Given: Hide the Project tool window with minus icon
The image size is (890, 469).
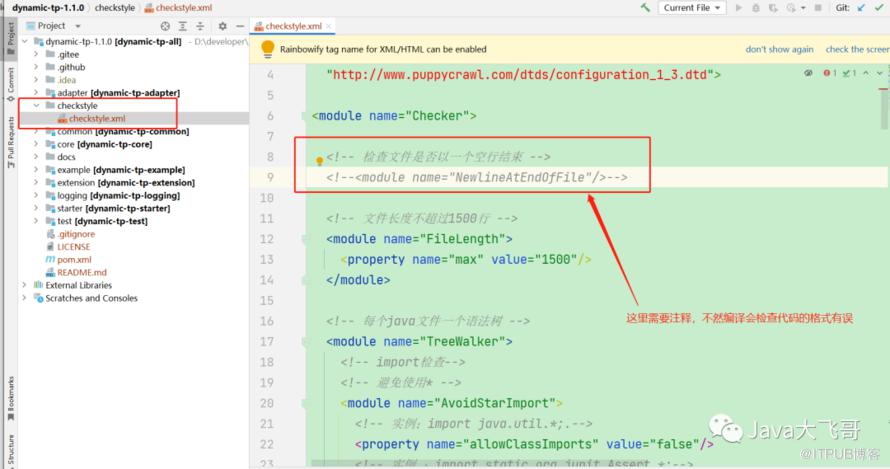Looking at the screenshot, I should tap(240, 26).
